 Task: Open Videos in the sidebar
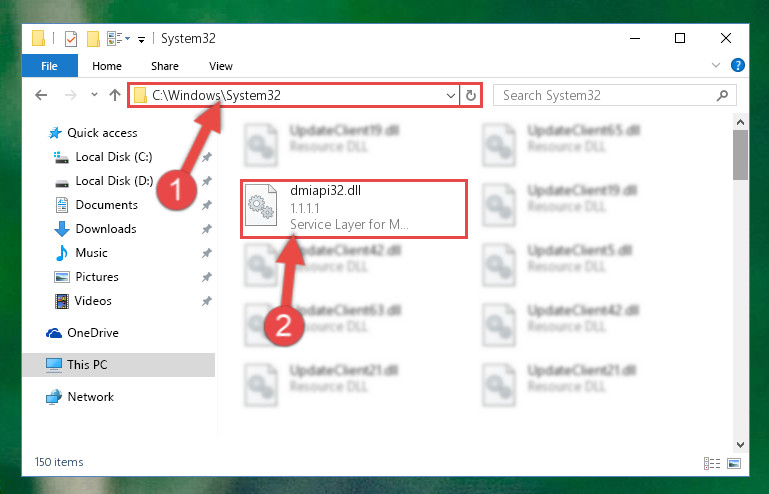(x=93, y=301)
